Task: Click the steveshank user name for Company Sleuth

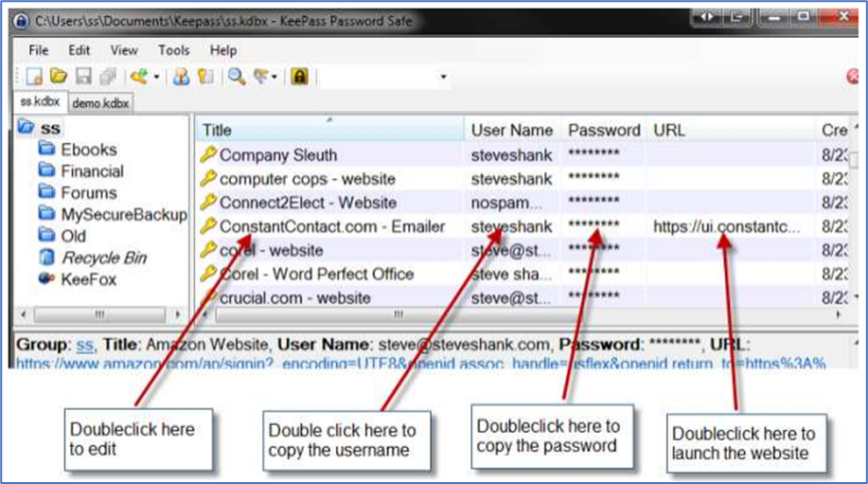Action: [511, 155]
